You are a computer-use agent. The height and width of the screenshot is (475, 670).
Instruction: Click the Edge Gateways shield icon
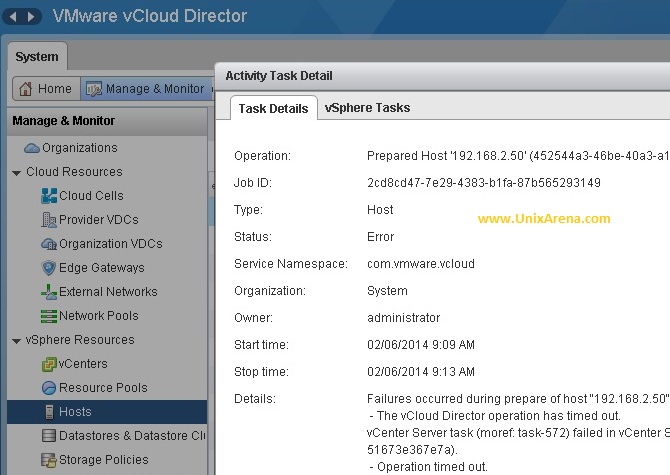(49, 268)
